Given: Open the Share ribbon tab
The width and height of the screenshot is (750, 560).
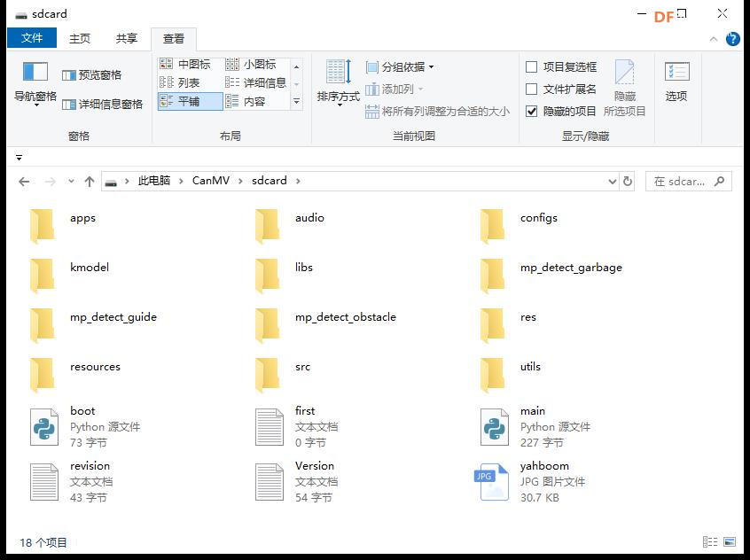Looking at the screenshot, I should (127, 39).
